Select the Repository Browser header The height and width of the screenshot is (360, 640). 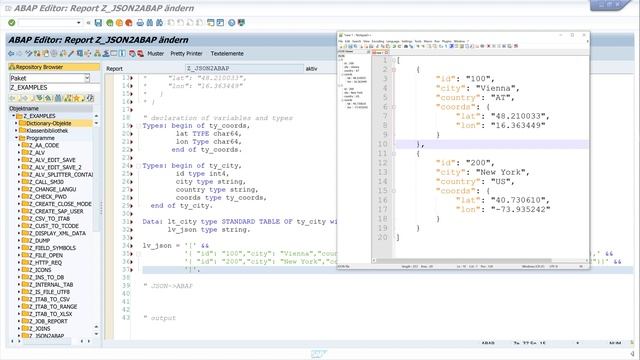tap(53, 67)
